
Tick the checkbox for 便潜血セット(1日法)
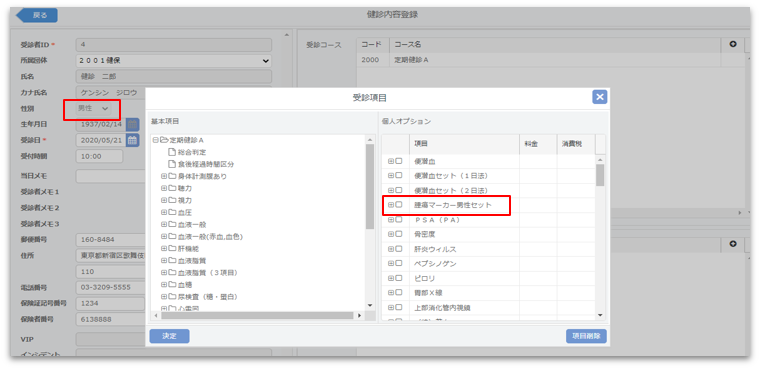398,176
